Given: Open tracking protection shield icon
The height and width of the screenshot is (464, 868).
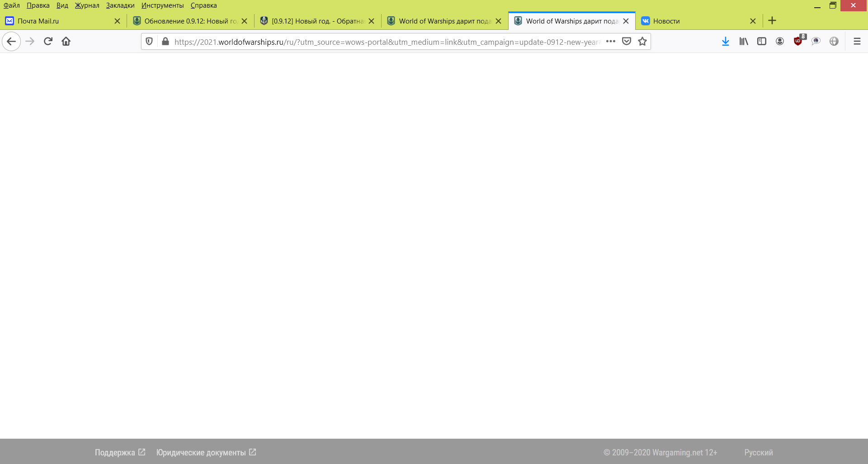Looking at the screenshot, I should click(x=149, y=42).
